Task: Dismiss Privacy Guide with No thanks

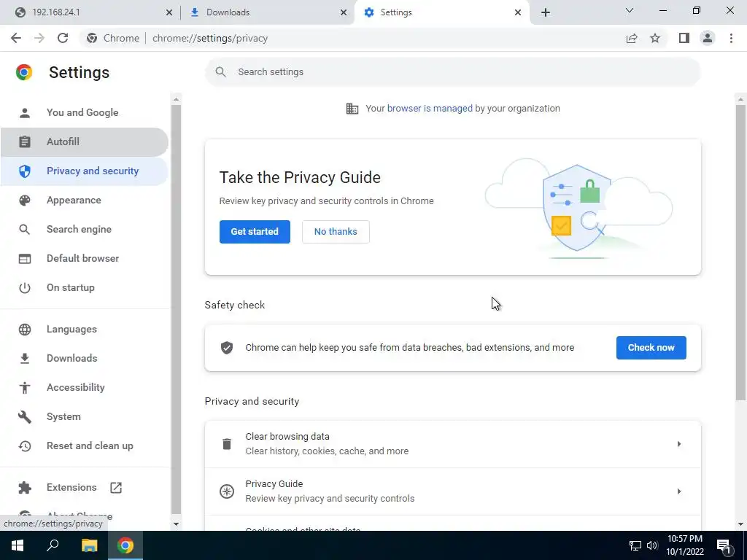Action: pos(336,231)
